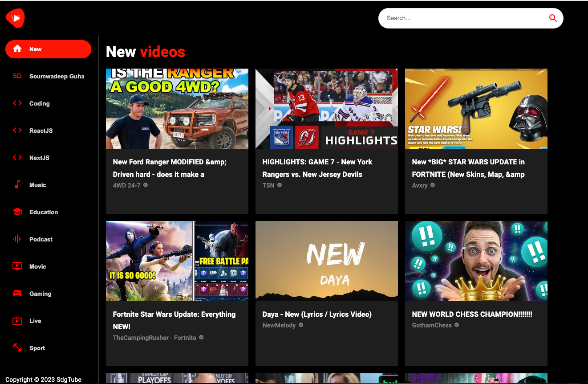This screenshot has height=384, width=588.
Task: Open the Podcast category
Action: (x=48, y=239)
